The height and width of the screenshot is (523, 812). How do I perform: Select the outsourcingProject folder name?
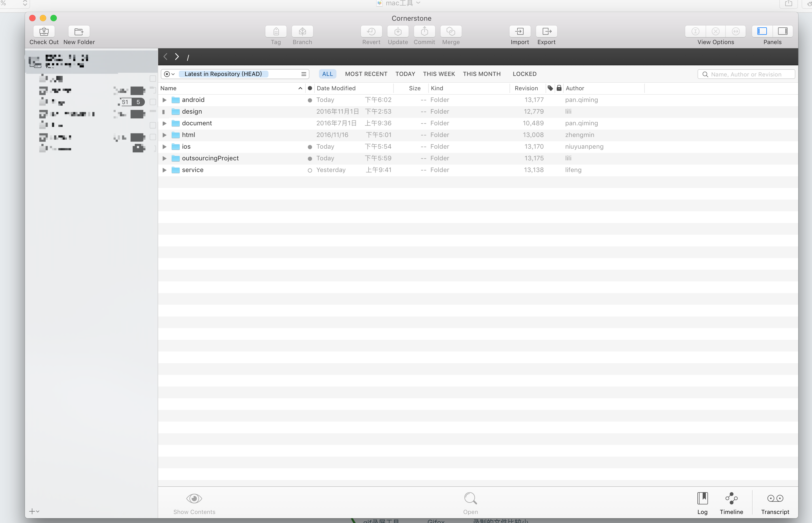[x=210, y=158]
